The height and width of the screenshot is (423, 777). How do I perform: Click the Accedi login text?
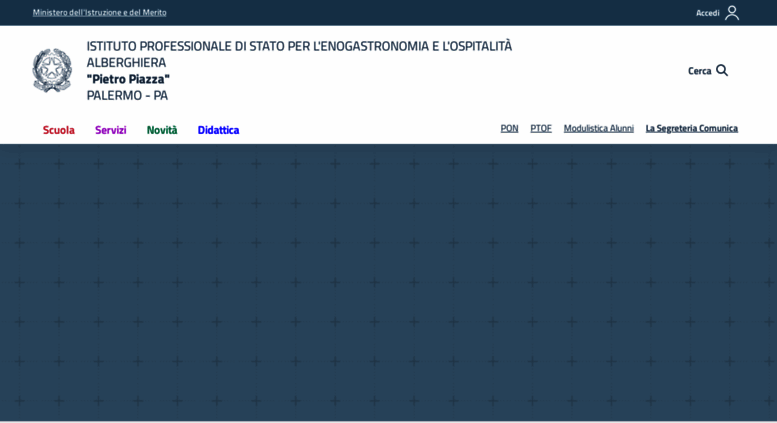coord(708,13)
